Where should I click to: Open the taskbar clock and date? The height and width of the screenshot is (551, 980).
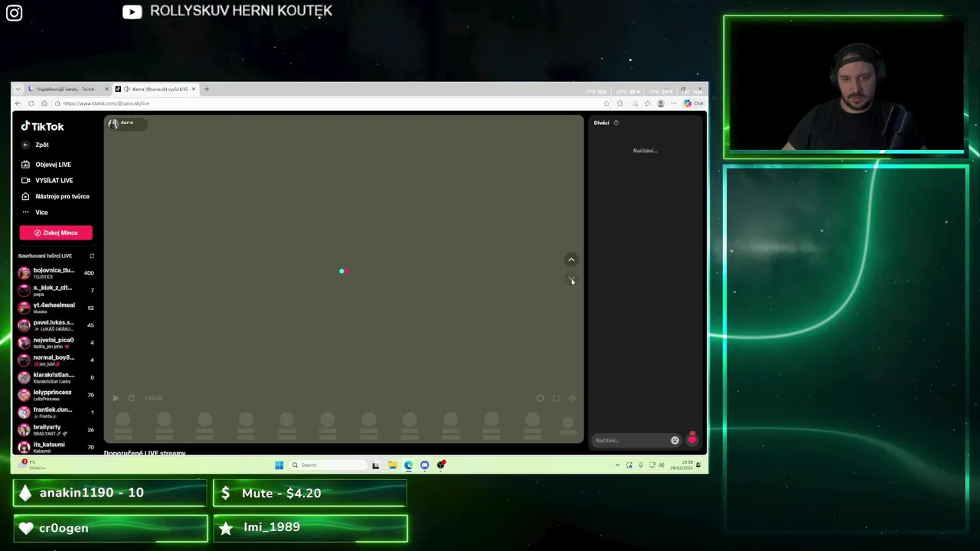[x=683, y=465]
